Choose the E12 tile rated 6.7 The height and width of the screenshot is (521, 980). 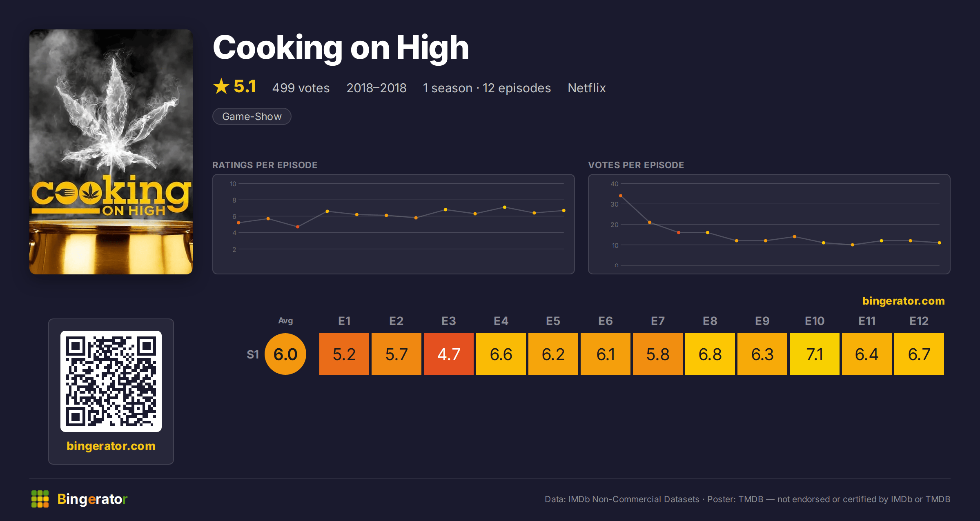coord(919,354)
